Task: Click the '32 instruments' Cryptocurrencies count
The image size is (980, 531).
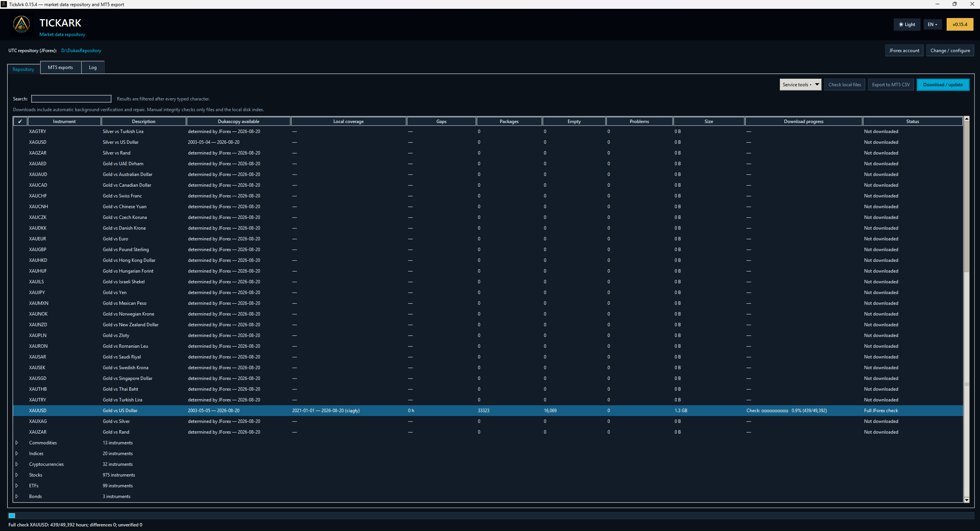Action: pyautogui.click(x=118, y=464)
